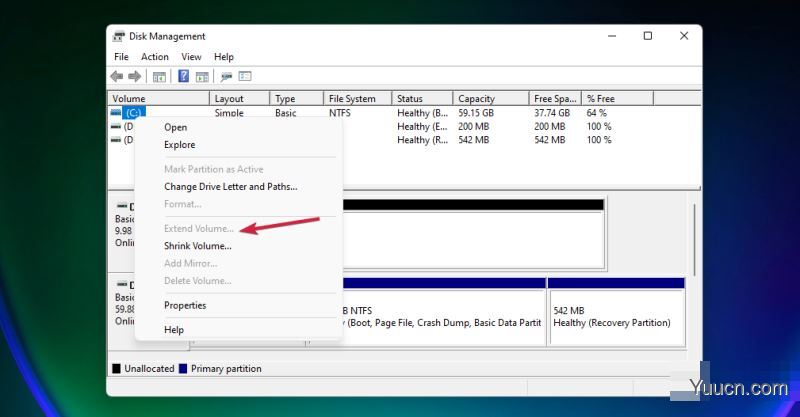Click the Add Mirror... entry
800x417 pixels.
(191, 263)
